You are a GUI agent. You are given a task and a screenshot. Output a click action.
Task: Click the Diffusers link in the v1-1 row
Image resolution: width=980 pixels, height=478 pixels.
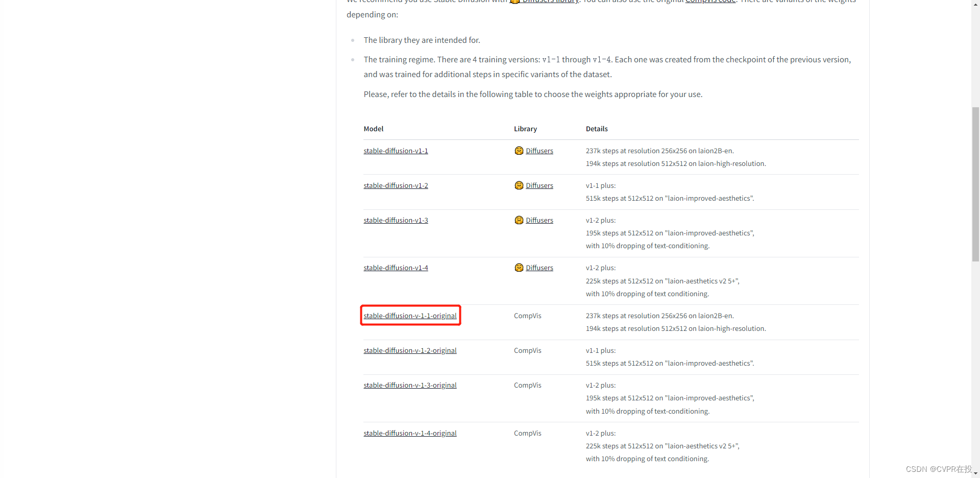[x=540, y=151]
